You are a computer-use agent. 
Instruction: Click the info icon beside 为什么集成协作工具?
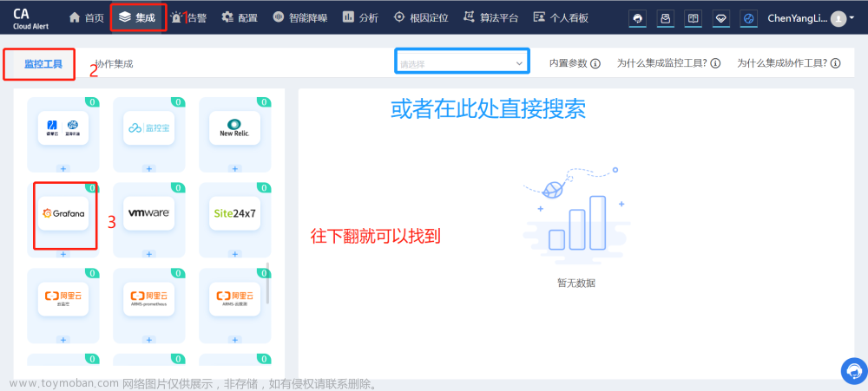[835, 63]
